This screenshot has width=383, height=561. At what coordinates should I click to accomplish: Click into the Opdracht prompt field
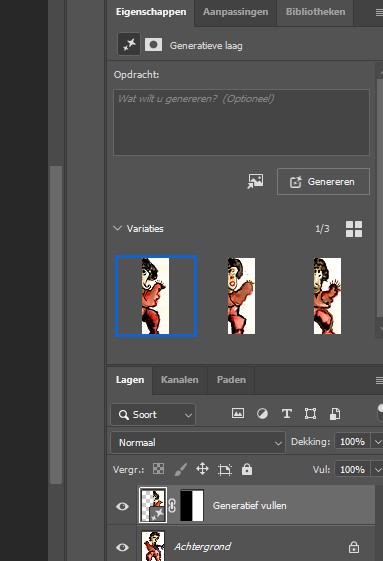click(242, 122)
